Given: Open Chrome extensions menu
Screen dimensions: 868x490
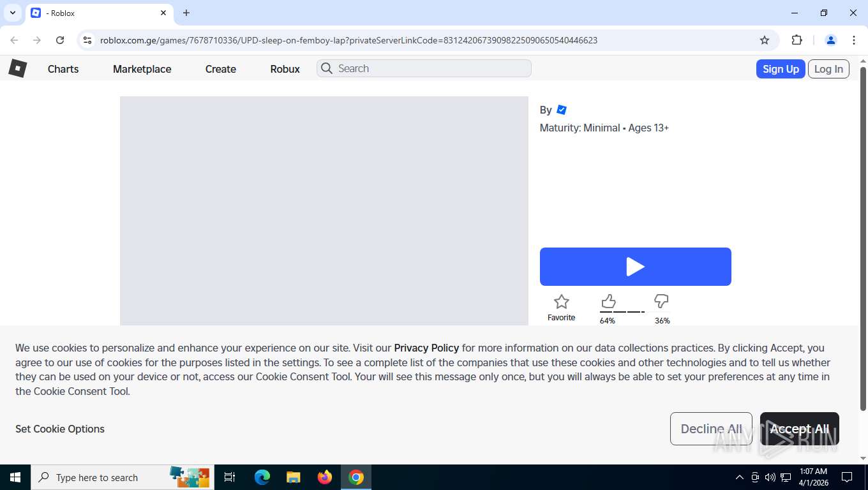Looking at the screenshot, I should [x=797, y=40].
